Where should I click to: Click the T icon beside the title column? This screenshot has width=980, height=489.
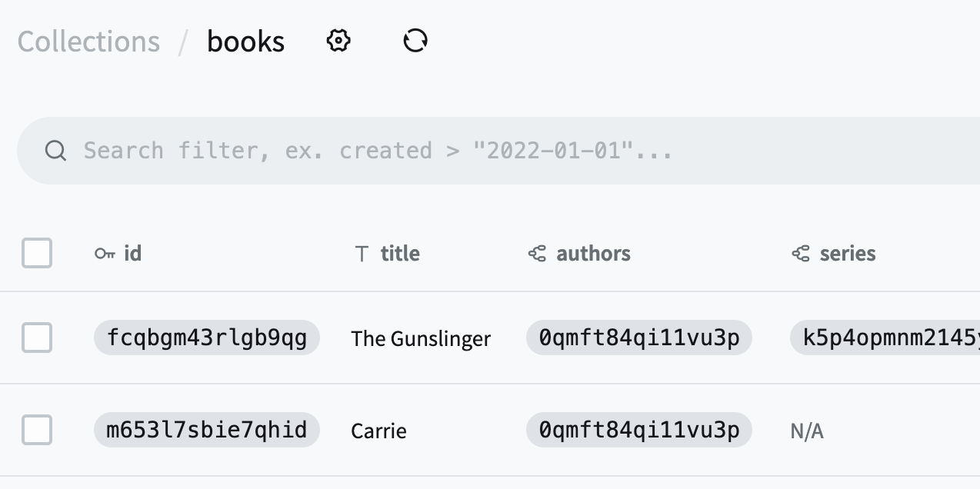(x=362, y=253)
